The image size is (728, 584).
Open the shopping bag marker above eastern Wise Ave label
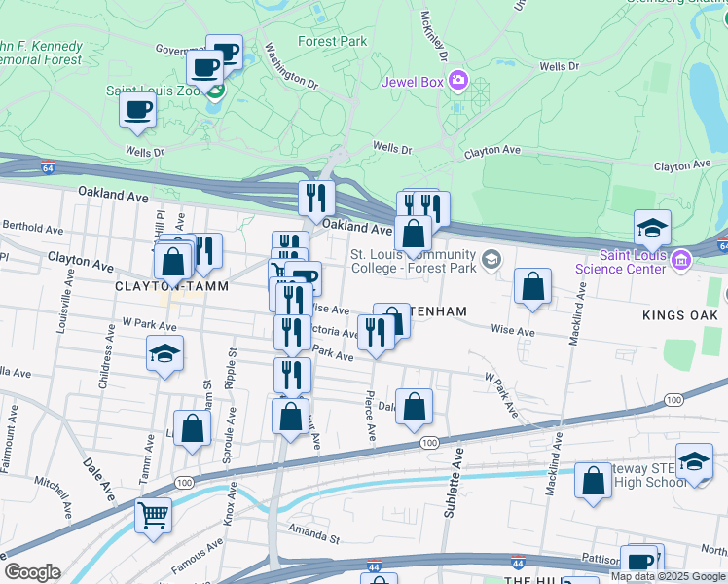coord(533,287)
